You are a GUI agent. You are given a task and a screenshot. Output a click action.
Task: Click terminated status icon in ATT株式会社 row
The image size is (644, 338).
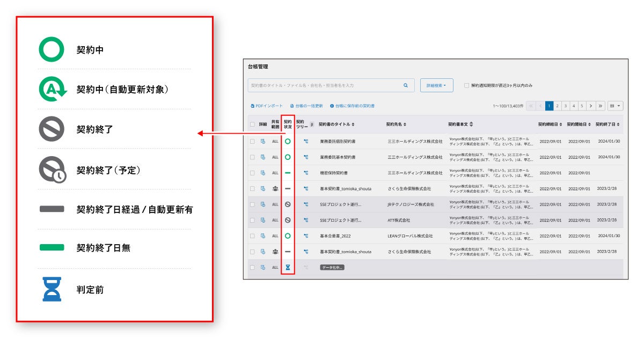coord(288,220)
